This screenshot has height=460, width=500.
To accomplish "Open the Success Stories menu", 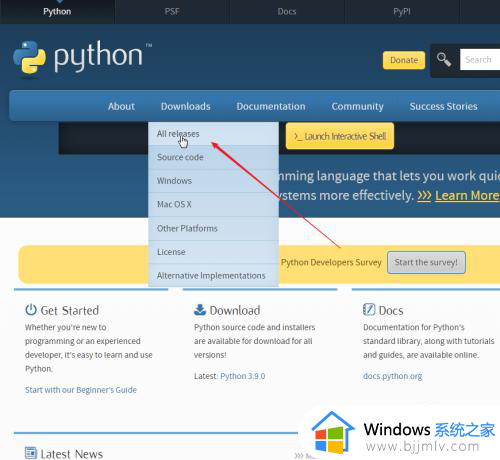I will tap(444, 106).
